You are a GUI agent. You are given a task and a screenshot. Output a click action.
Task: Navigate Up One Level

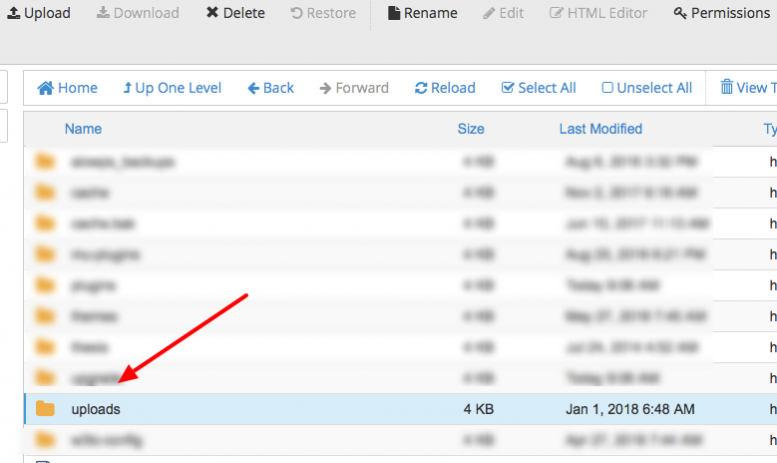click(x=172, y=88)
